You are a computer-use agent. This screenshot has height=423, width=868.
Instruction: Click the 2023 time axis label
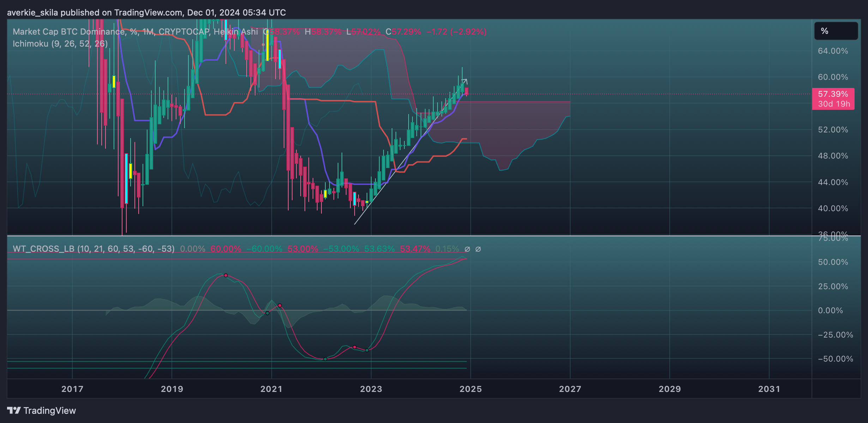[x=371, y=389]
